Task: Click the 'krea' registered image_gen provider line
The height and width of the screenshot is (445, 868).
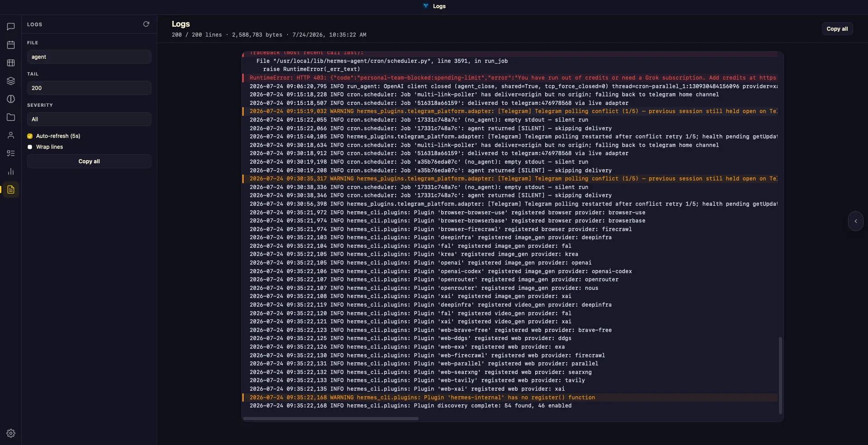Action: click(414, 254)
